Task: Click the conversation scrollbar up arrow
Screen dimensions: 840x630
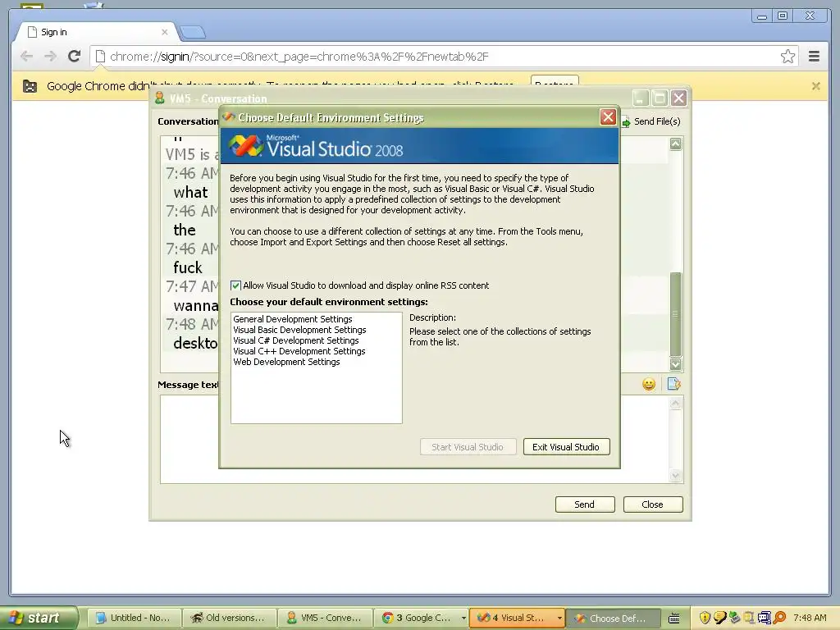Action: click(x=676, y=144)
